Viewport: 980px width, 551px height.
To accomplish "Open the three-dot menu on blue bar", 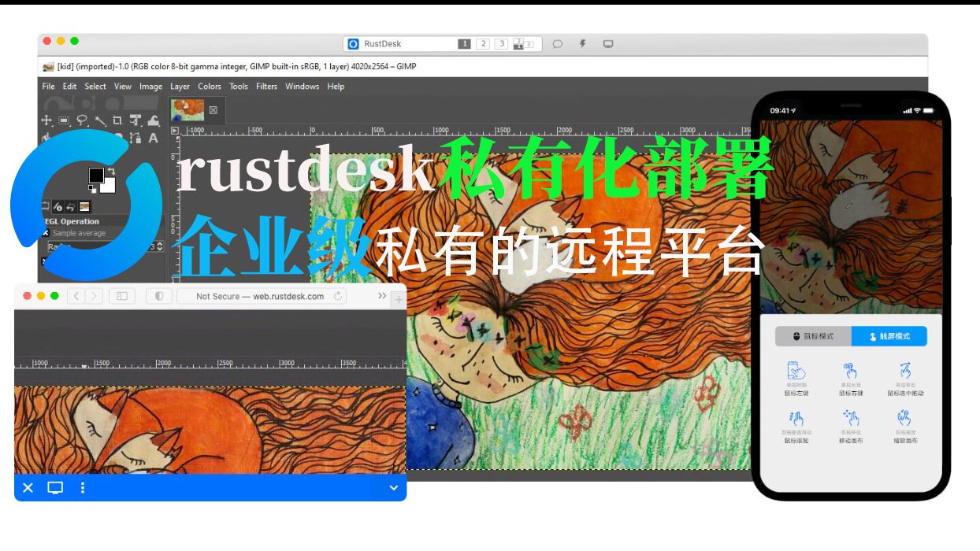I will pos(82,488).
